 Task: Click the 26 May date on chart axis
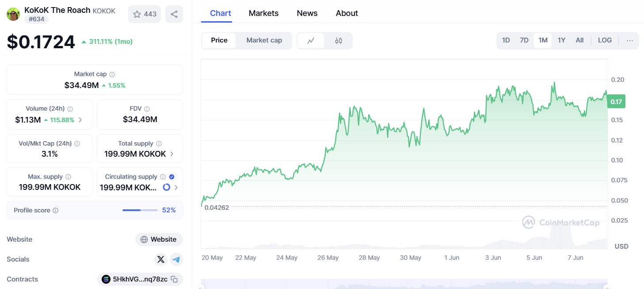(328, 258)
